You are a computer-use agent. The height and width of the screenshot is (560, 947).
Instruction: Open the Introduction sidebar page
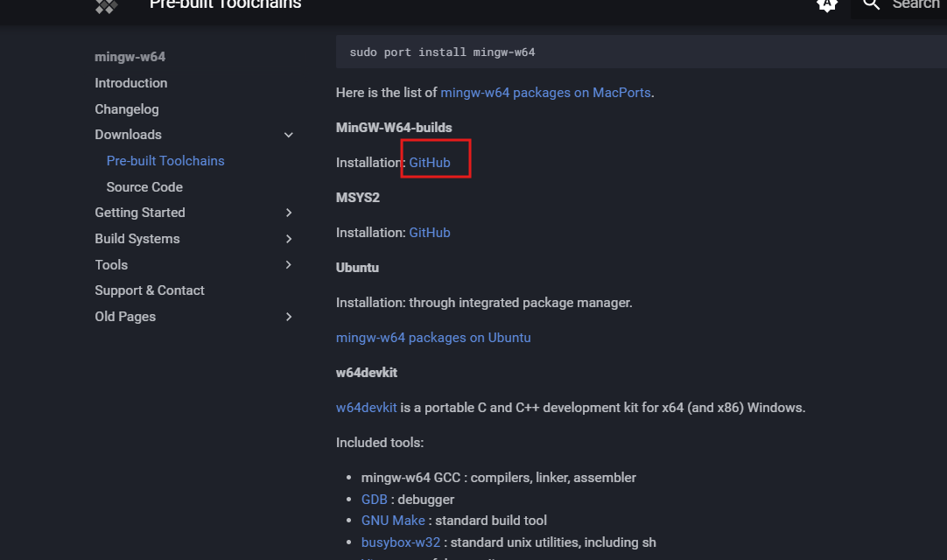tap(131, 83)
